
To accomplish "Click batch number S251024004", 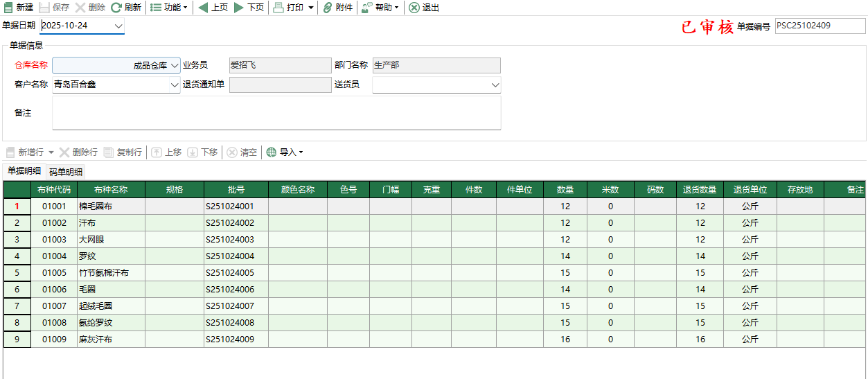I will pos(236,256).
